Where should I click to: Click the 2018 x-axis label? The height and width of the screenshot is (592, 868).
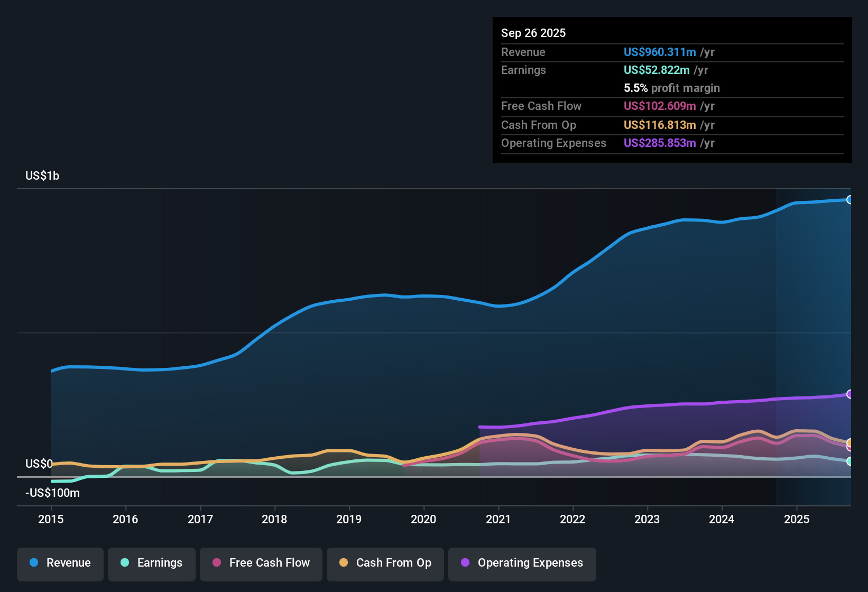(x=274, y=520)
